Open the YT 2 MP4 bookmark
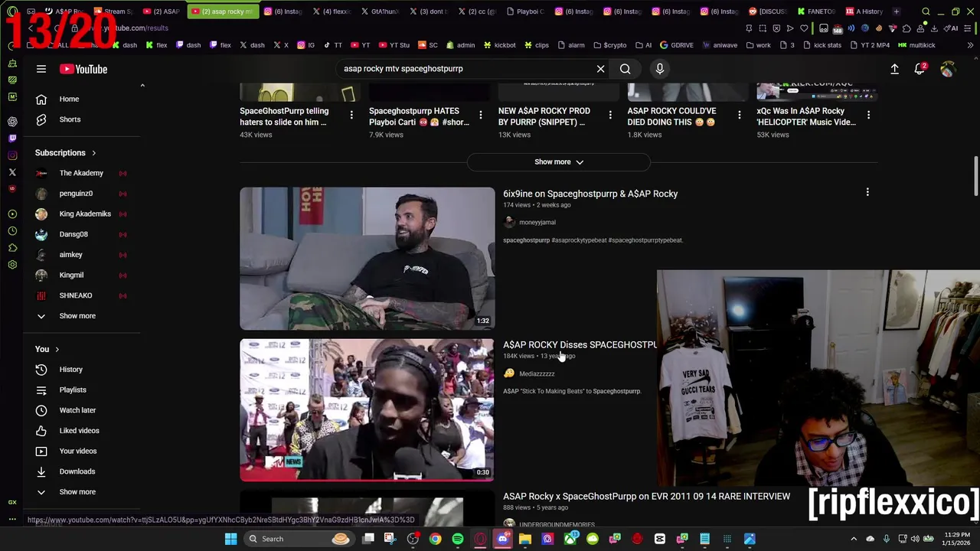 coord(868,45)
